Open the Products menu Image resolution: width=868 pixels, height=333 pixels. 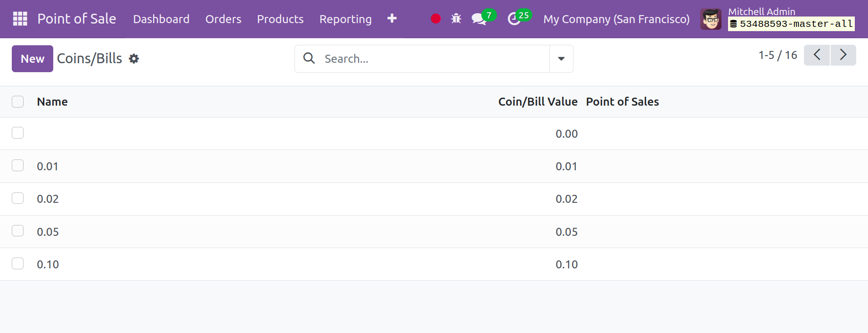pos(280,19)
